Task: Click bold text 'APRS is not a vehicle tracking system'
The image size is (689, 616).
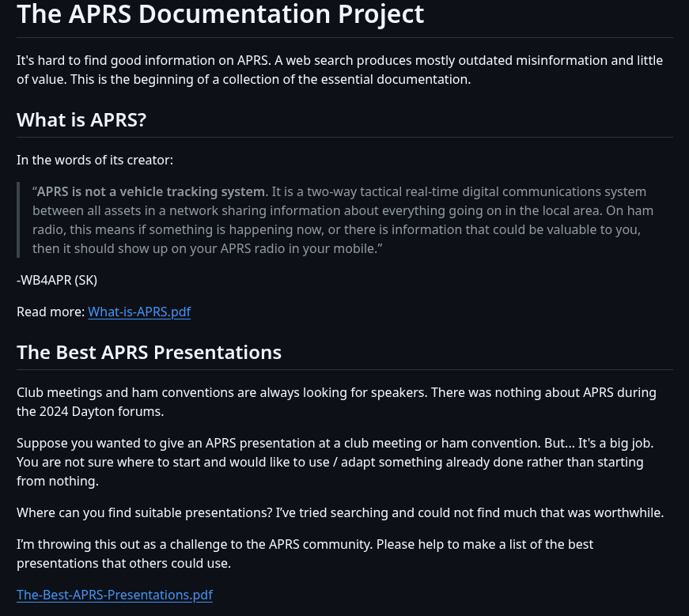Action: click(152, 192)
